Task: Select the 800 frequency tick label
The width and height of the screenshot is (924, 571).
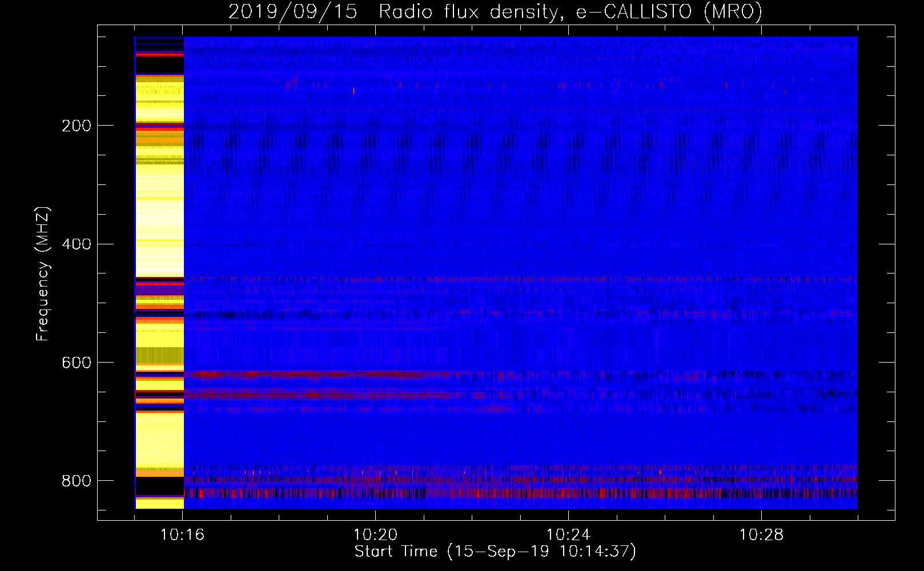Action: (x=77, y=481)
